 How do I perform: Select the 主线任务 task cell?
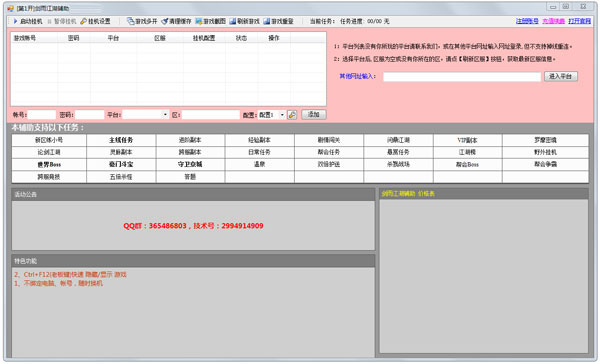(x=121, y=140)
